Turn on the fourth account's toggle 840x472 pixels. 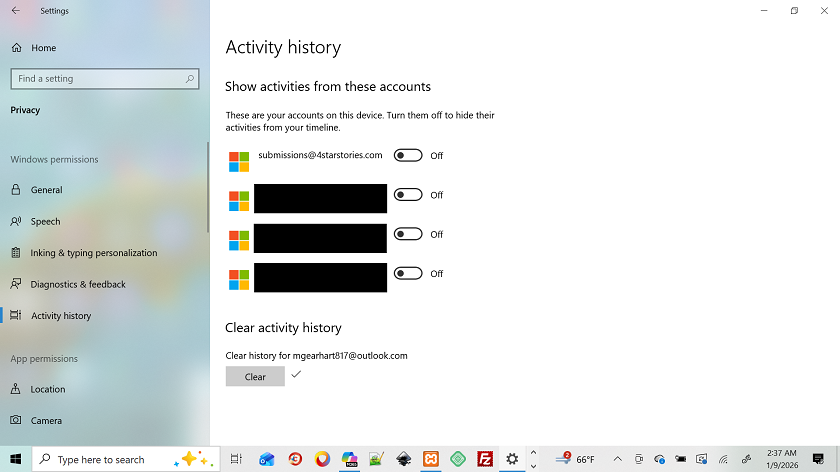point(408,273)
